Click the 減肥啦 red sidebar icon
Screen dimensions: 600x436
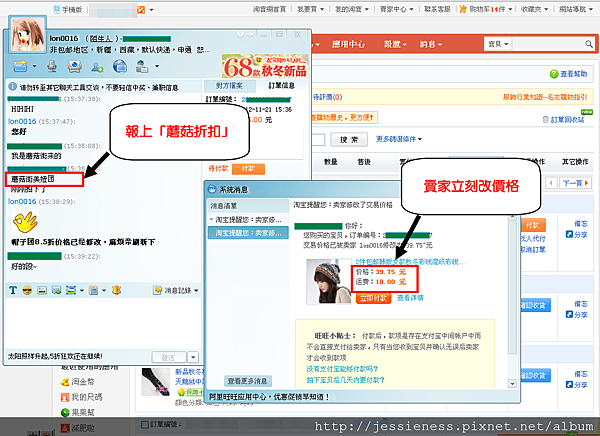click(x=65, y=428)
